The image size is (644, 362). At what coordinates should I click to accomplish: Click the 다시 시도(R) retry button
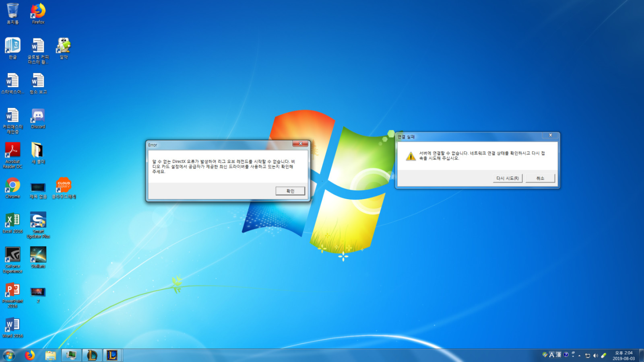tap(507, 178)
